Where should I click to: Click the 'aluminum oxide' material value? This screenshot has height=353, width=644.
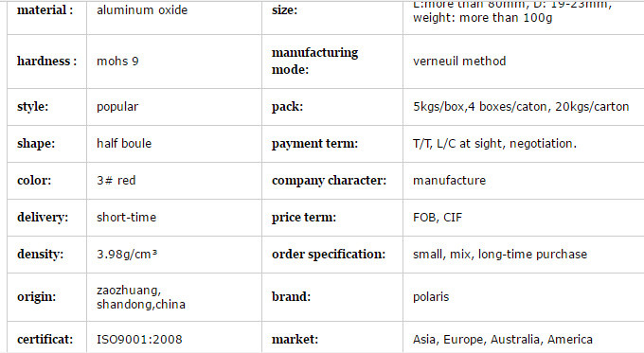tap(142, 10)
